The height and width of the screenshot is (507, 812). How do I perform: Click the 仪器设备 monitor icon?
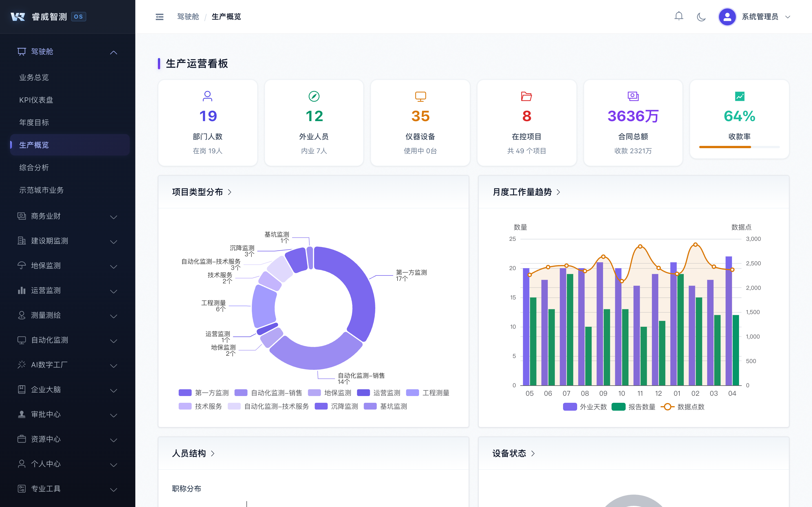pos(420,96)
